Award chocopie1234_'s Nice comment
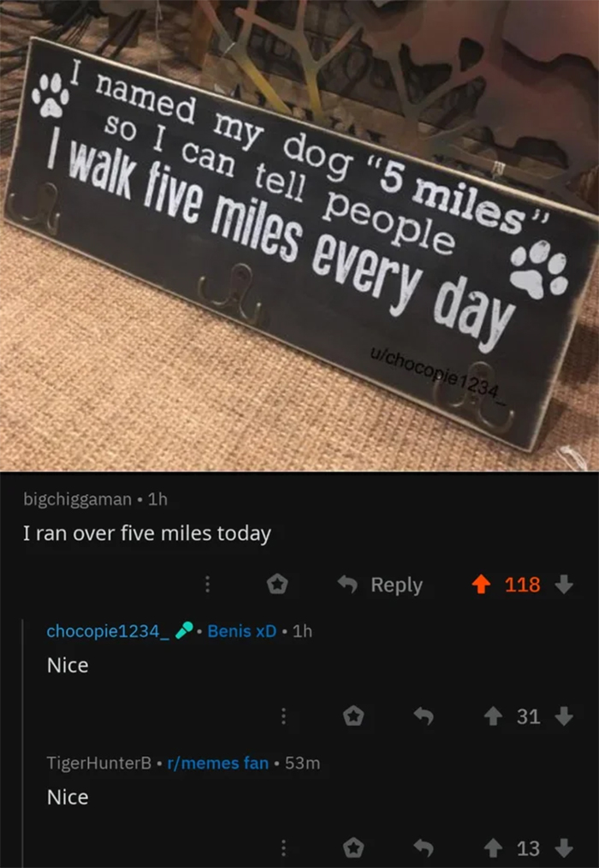This screenshot has height=868, width=599. point(353,716)
